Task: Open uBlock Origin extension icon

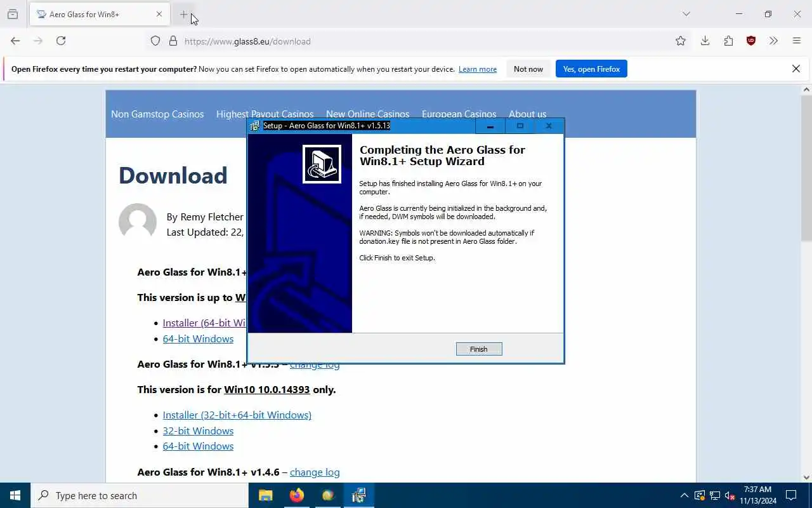Action: point(751,41)
